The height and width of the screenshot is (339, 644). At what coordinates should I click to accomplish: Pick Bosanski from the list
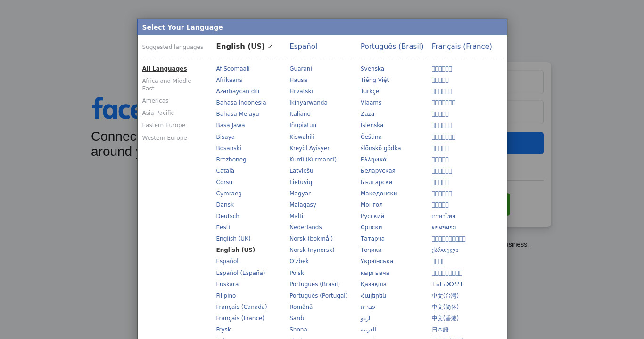pos(229,148)
